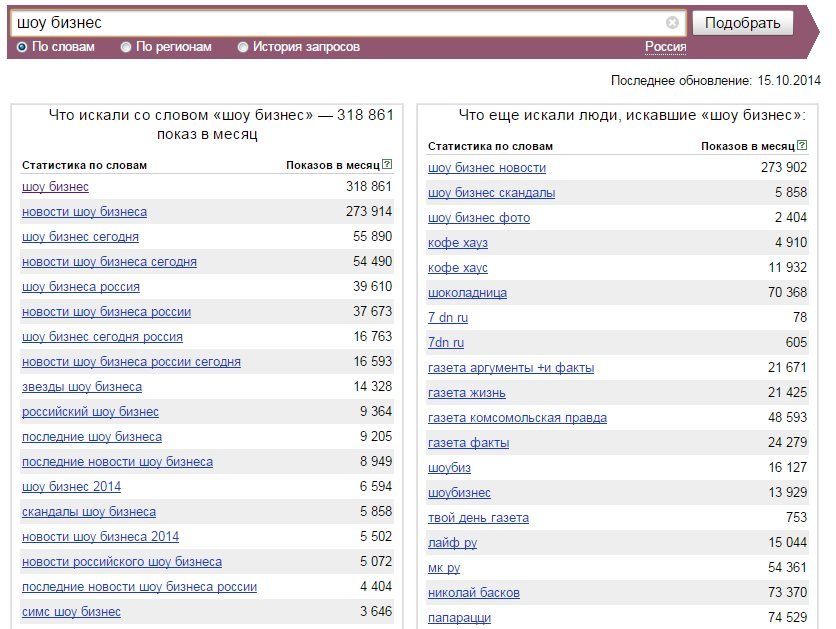
Task: Follow the '7 dn ru' link
Action: pos(448,318)
